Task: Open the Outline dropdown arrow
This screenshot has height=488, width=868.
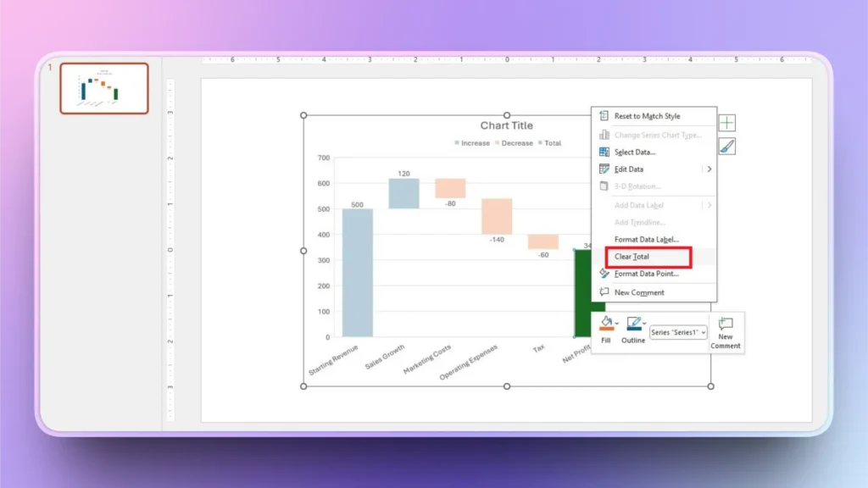Action: click(644, 324)
